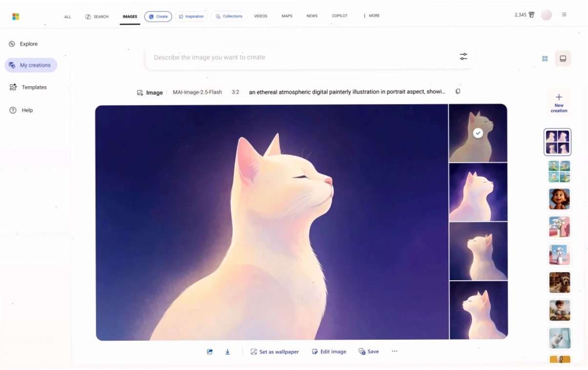
Task: Share the image with share icon
Action: pos(210,351)
